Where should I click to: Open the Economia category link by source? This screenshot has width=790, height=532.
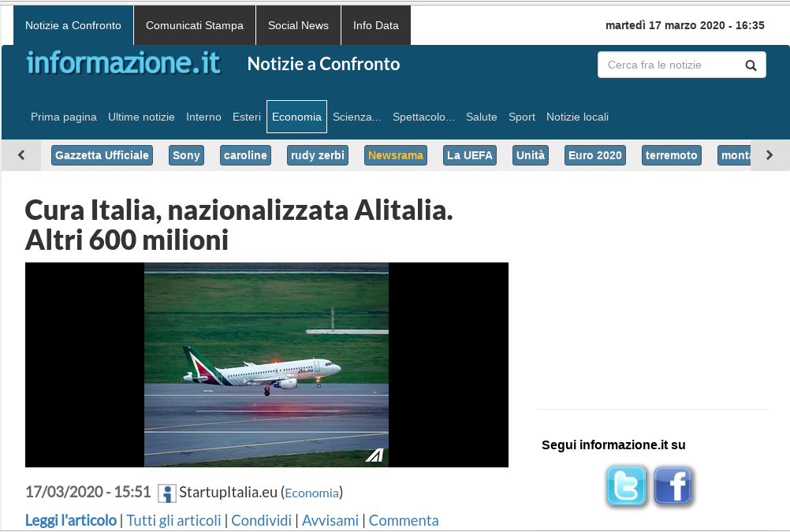click(312, 493)
